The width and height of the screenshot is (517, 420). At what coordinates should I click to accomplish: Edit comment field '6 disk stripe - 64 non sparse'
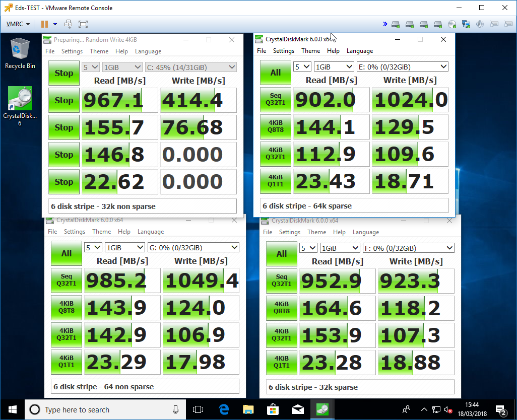pyautogui.click(x=145, y=387)
